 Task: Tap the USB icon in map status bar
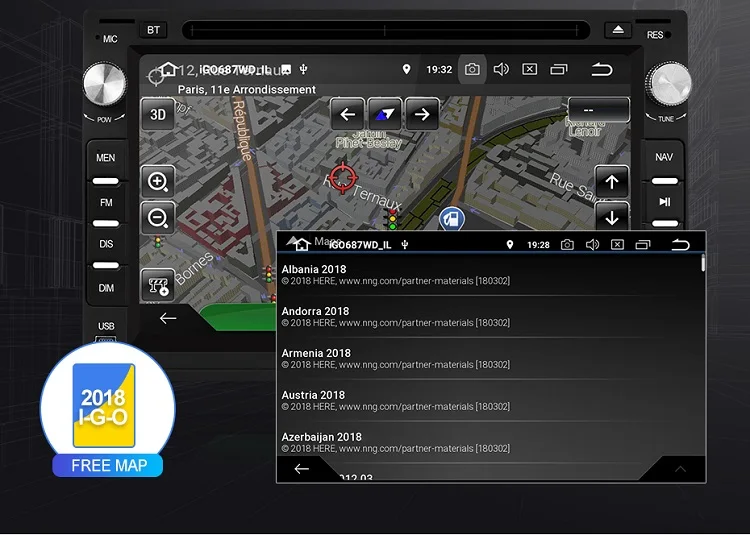click(x=303, y=69)
